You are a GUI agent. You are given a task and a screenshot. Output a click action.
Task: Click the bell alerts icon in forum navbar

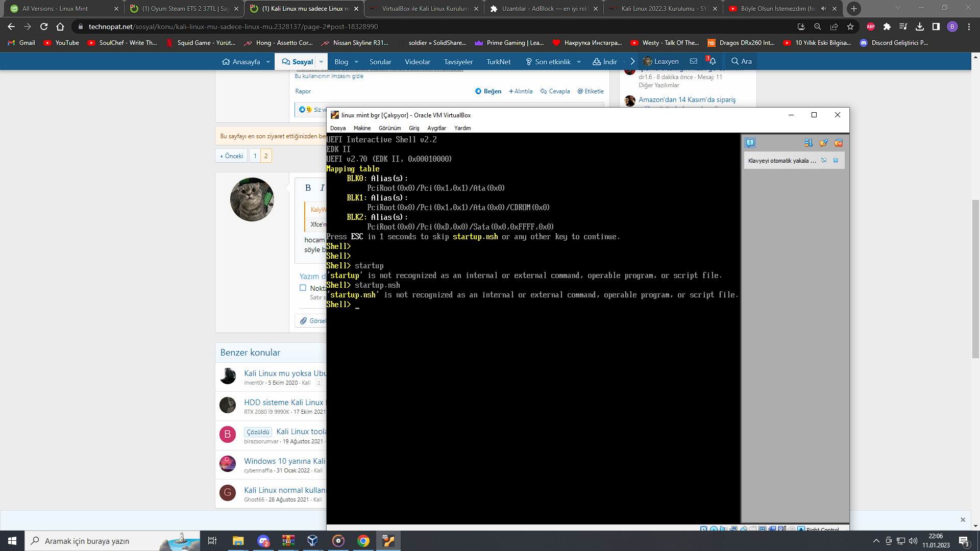pos(712,61)
